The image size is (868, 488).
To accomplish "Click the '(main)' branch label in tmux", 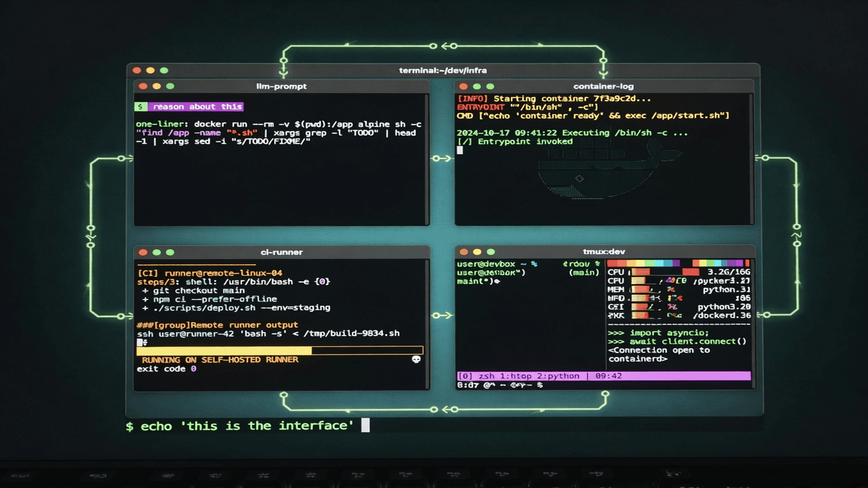I will click(x=584, y=273).
